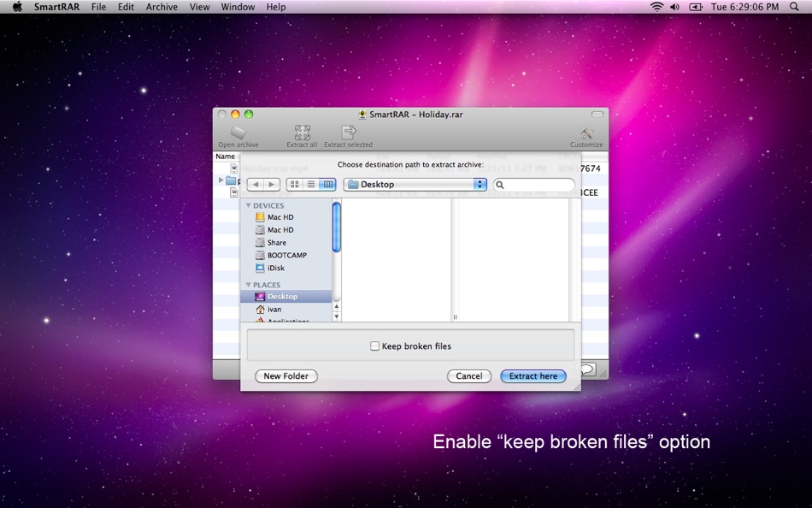The height and width of the screenshot is (508, 812).
Task: Click the Extract here button
Action: [533, 376]
